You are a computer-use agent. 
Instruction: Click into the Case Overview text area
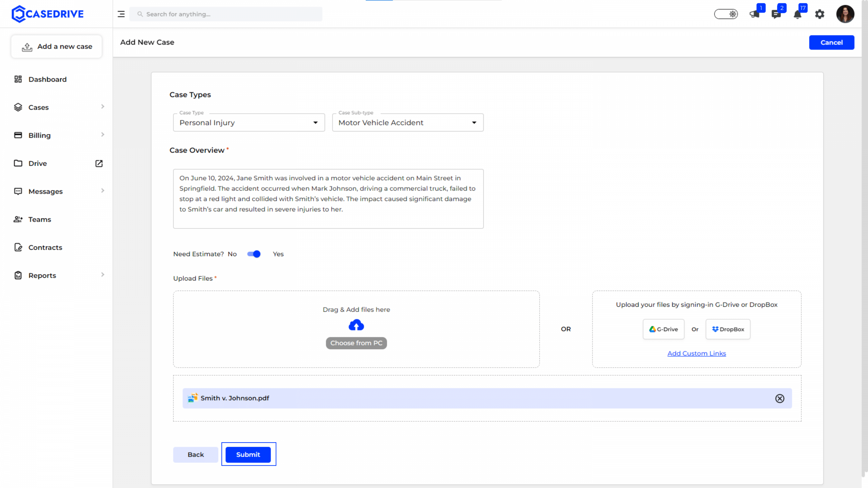(x=328, y=199)
